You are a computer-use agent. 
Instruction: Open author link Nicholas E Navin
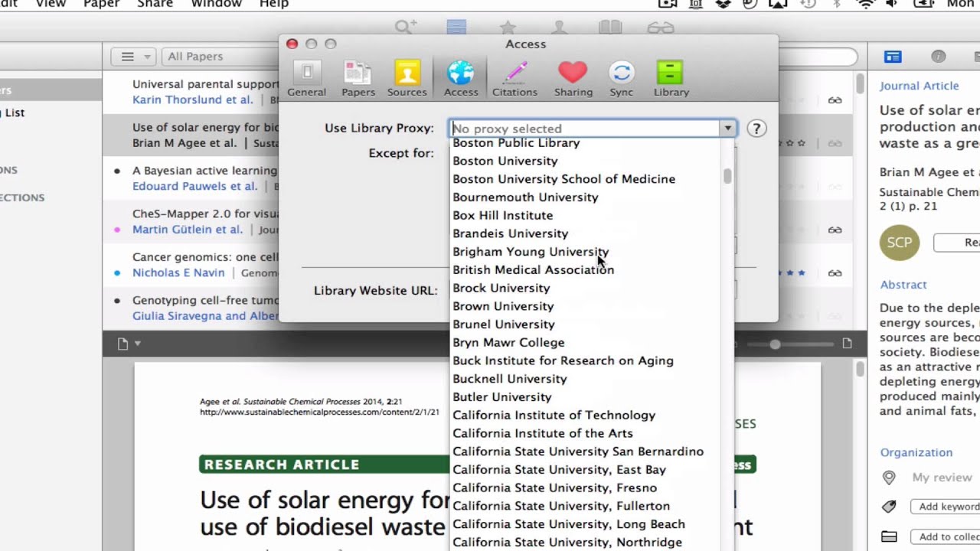(178, 272)
